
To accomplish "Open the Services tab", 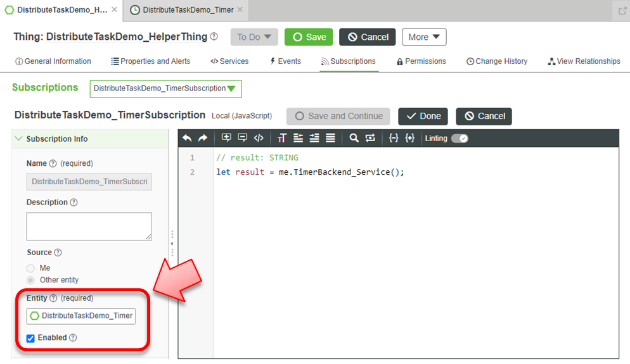I will tap(229, 61).
